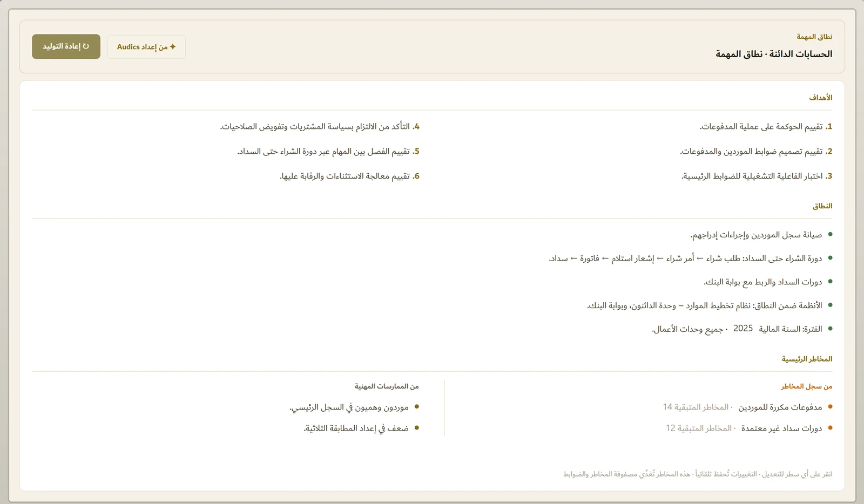Click risk ضعف في إعداد المطابقة الثلاثية

[361, 428]
